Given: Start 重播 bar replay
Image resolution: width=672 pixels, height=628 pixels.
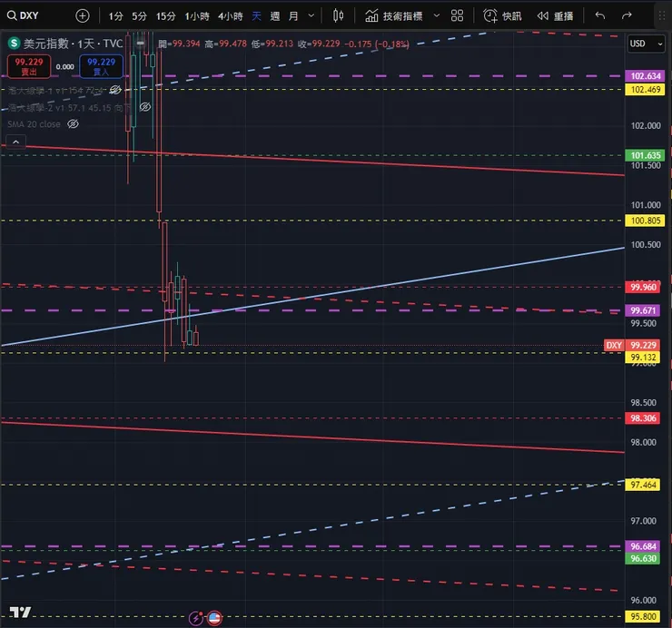Looking at the screenshot, I should tap(555, 16).
